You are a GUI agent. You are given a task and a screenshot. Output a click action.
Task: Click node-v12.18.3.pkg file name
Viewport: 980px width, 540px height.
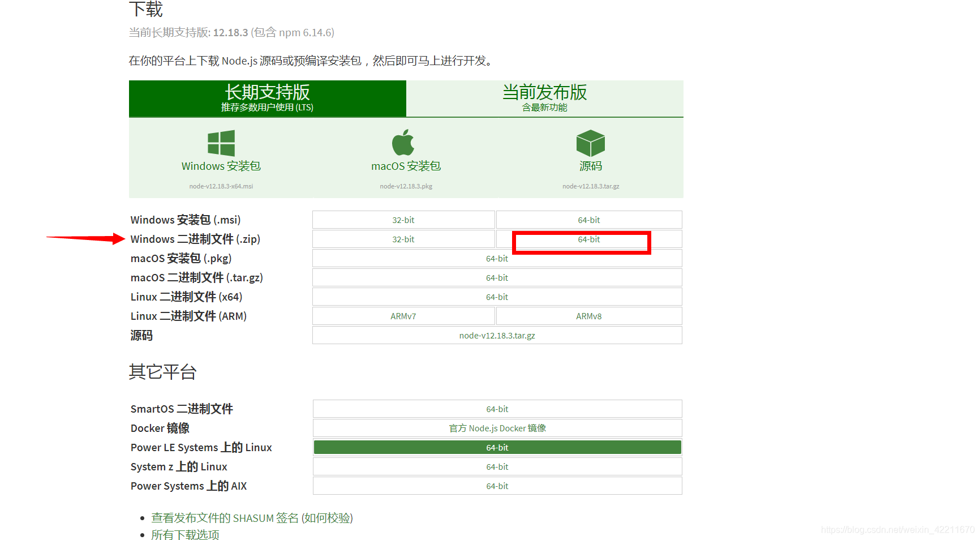pos(406,186)
